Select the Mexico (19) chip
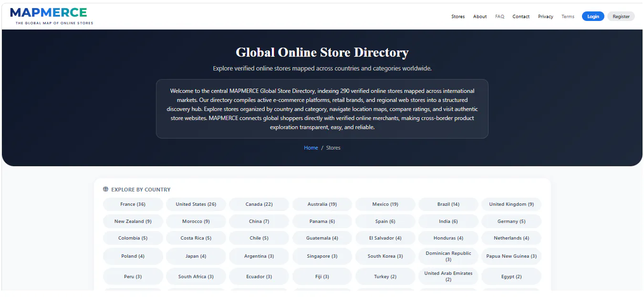The height and width of the screenshot is (302, 644). coord(385,204)
